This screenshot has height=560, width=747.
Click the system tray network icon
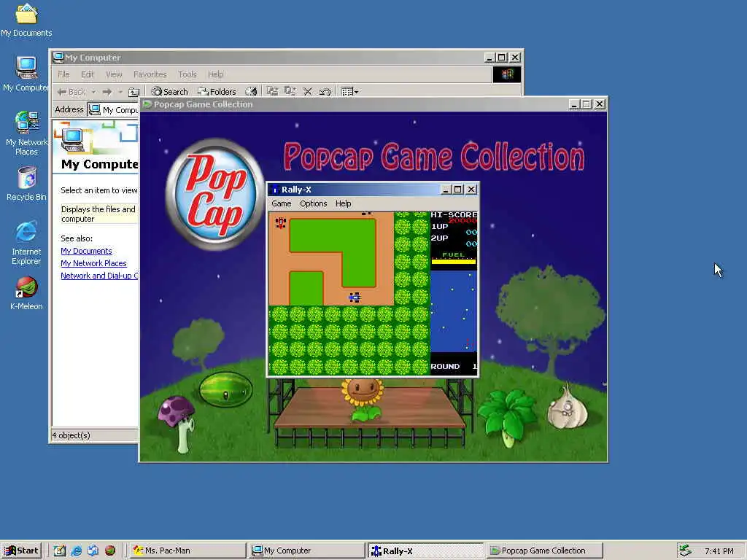pos(686,551)
